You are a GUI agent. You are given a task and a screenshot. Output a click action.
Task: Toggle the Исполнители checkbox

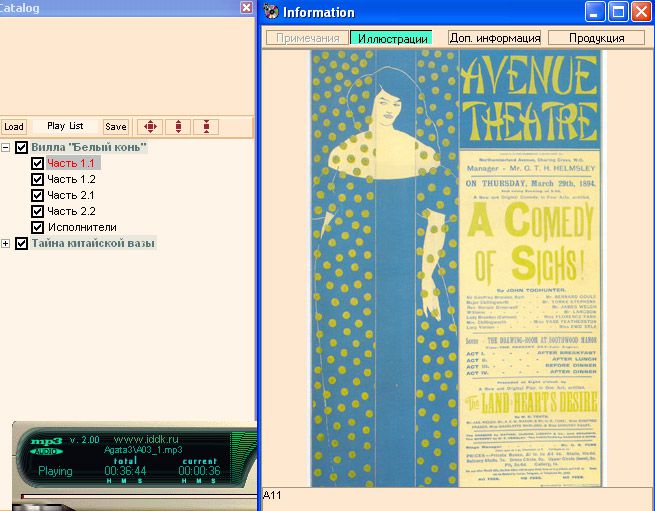point(38,227)
